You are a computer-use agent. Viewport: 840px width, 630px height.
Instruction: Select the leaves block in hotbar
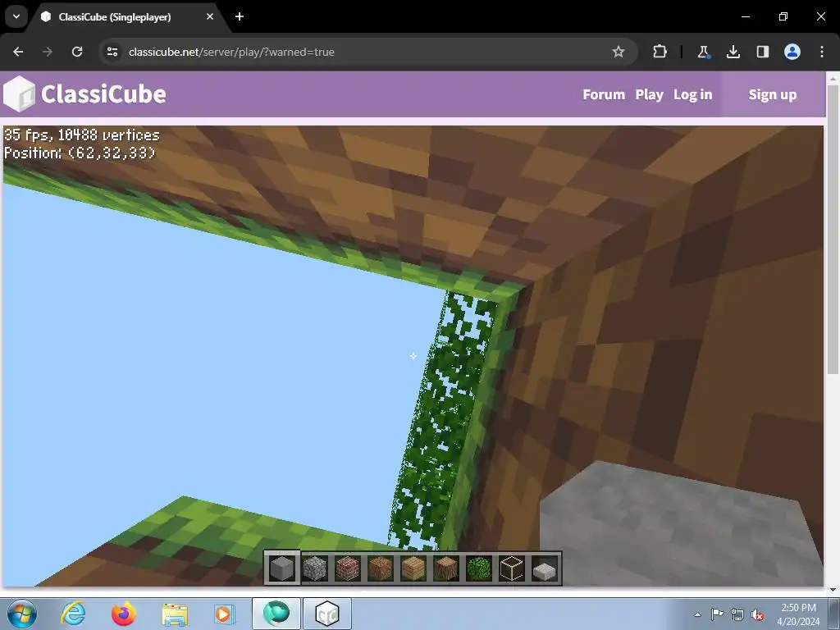pyautogui.click(x=479, y=568)
